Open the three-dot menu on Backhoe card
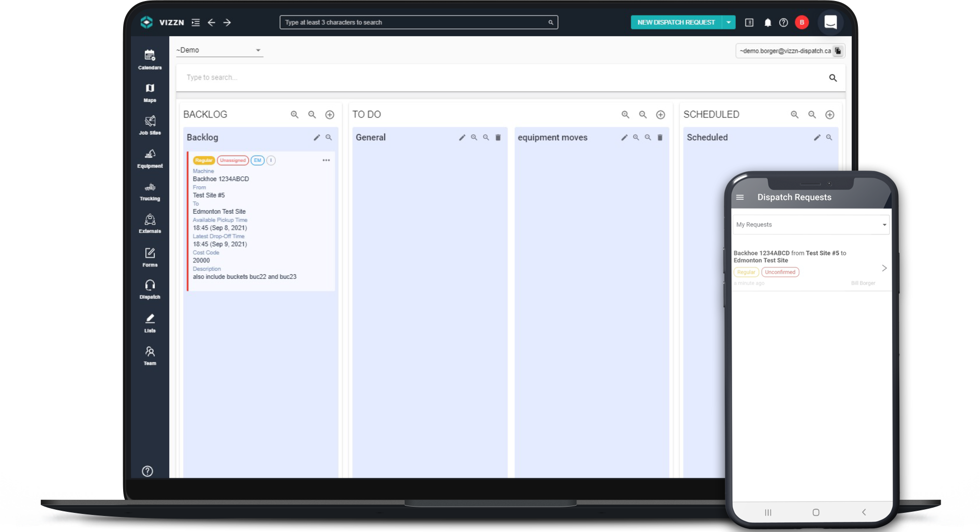Screen dimensions: 980x532 tap(326, 160)
